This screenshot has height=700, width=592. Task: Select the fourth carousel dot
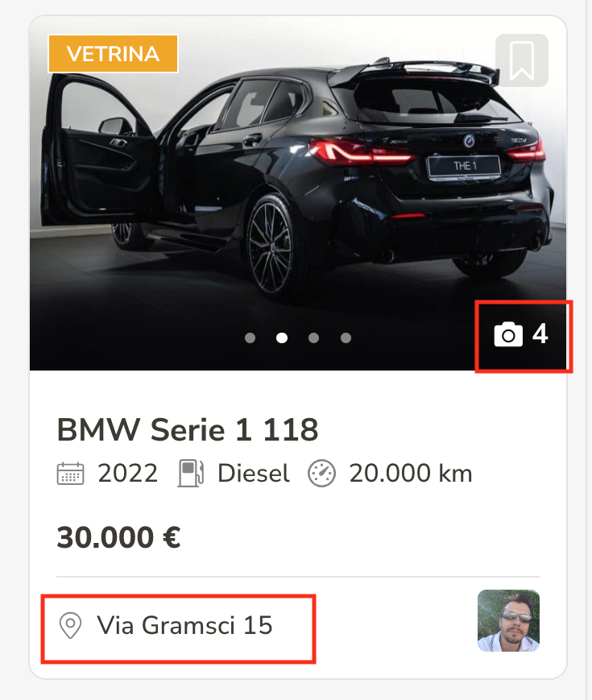[x=346, y=338]
